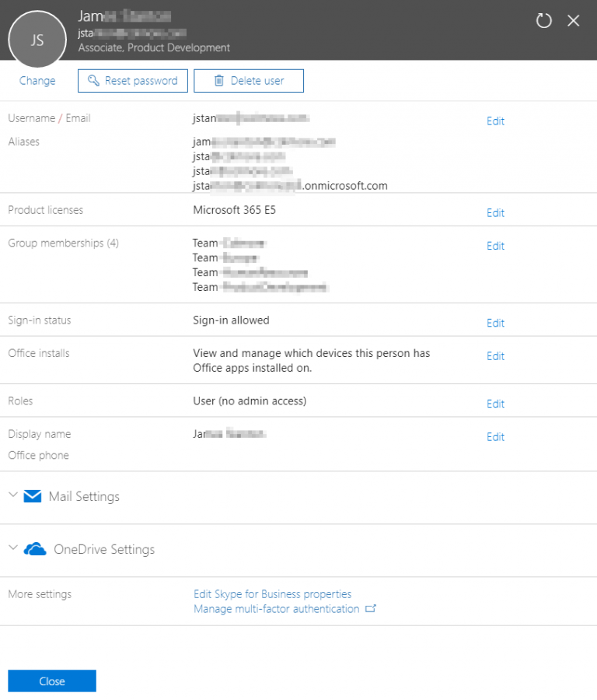Edit the Sign-in status

click(495, 323)
